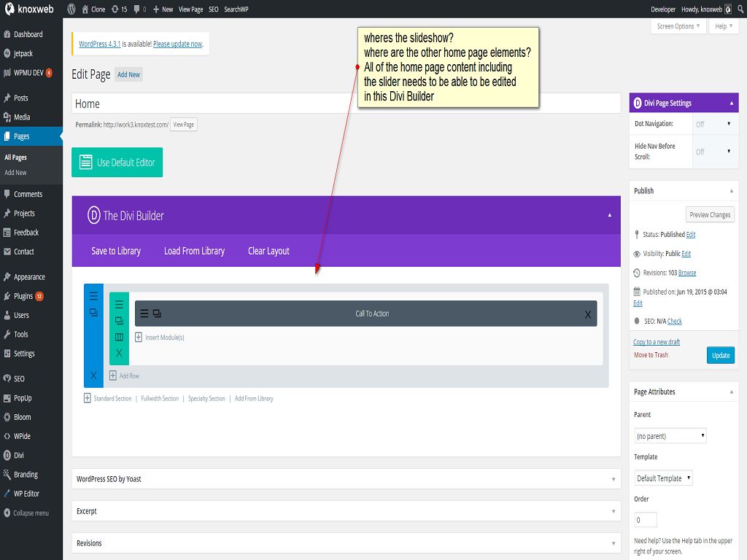Delete the blue section with X icon
This screenshot has width=747, height=560.
pos(93,376)
